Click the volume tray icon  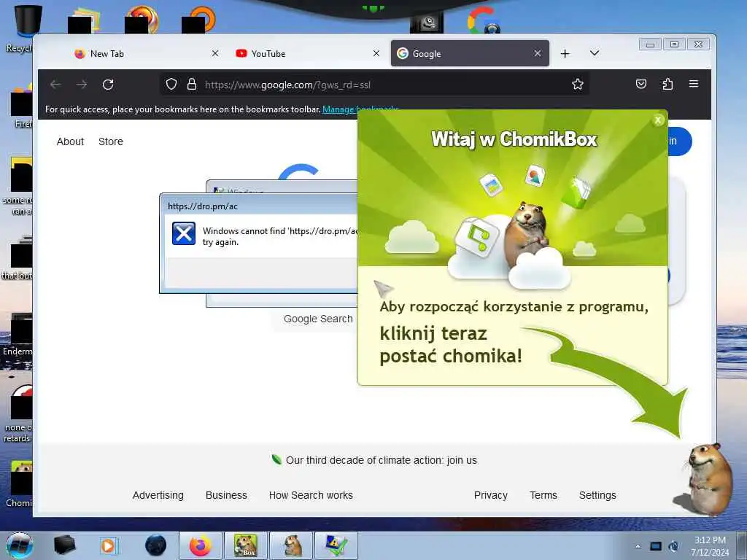coord(673,546)
